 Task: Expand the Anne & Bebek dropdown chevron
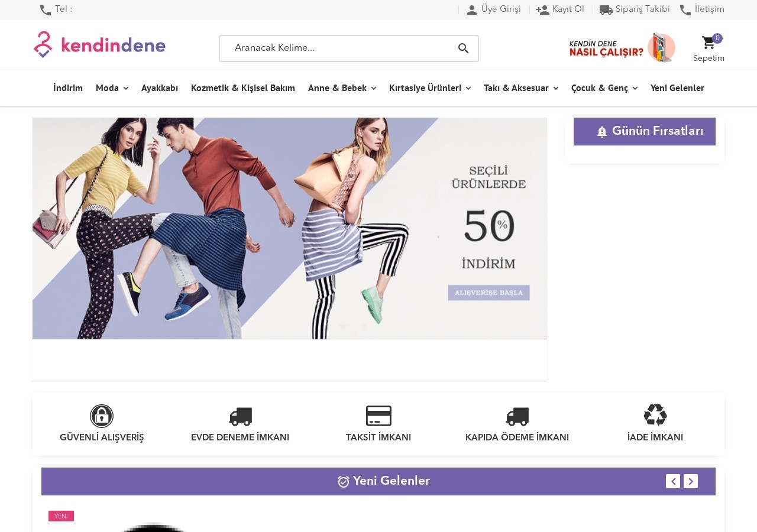pos(373,89)
